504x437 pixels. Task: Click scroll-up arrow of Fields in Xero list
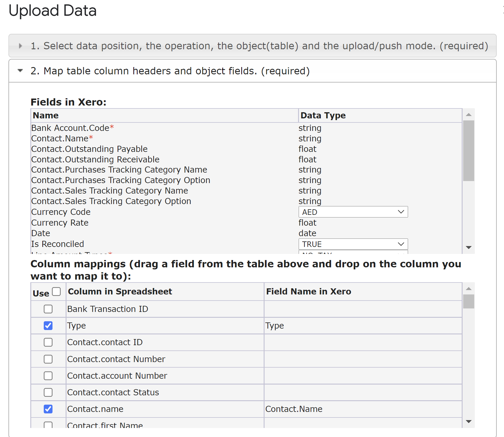point(469,115)
